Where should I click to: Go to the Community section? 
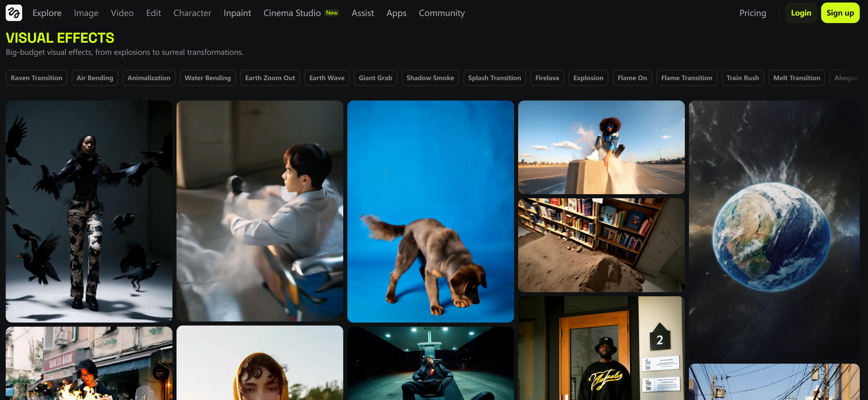click(x=441, y=13)
